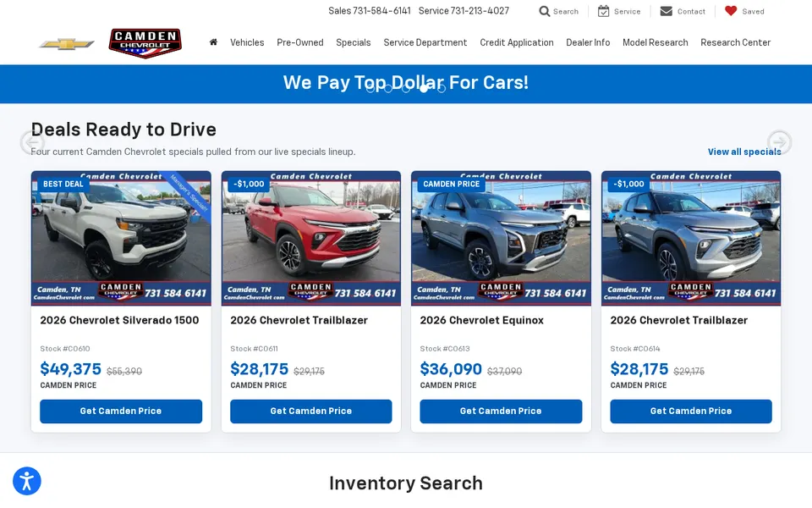Open the red Trailblazer photo

click(310, 238)
